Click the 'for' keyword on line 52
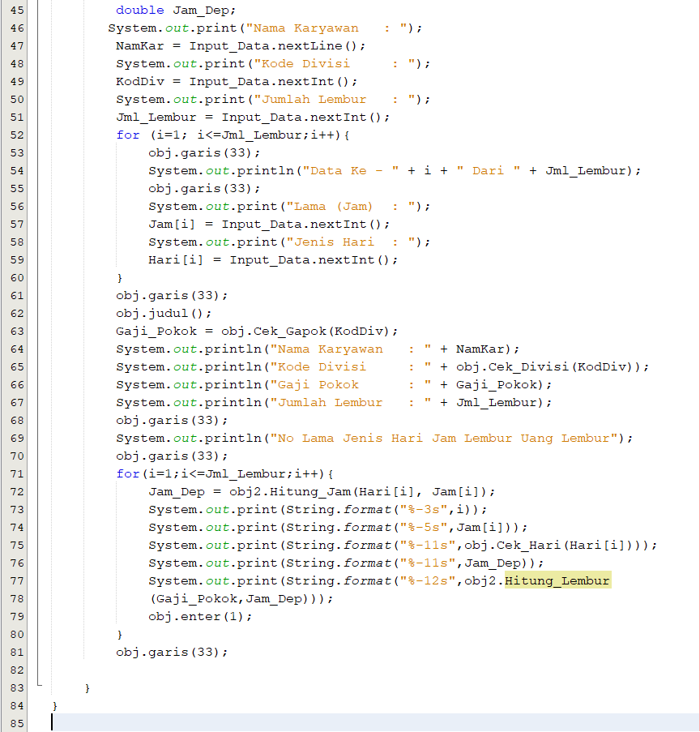This screenshot has height=732, width=700. (x=128, y=135)
